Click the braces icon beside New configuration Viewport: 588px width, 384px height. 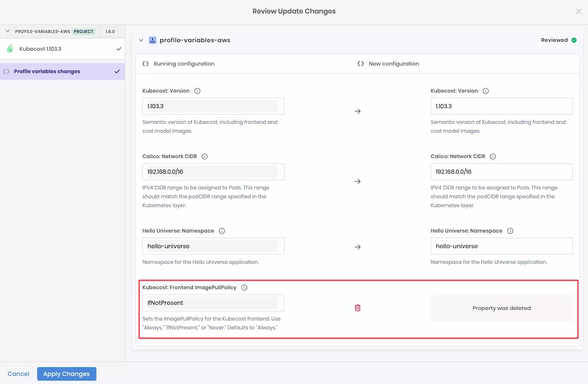click(x=360, y=63)
